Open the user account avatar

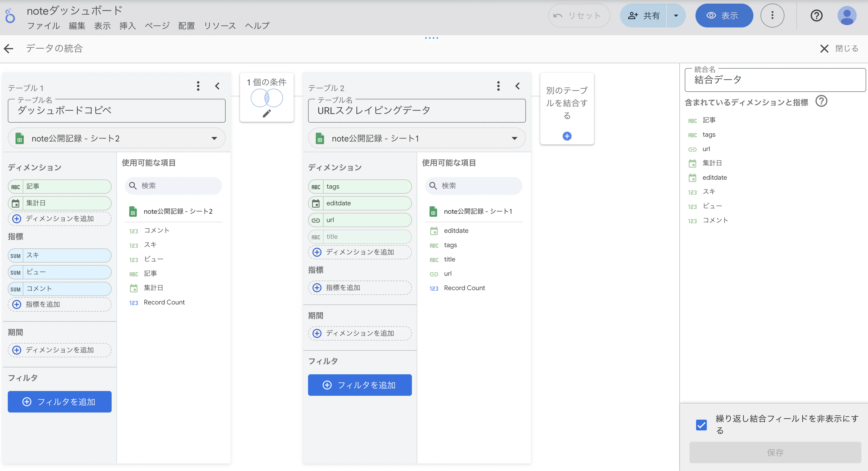coord(847,16)
